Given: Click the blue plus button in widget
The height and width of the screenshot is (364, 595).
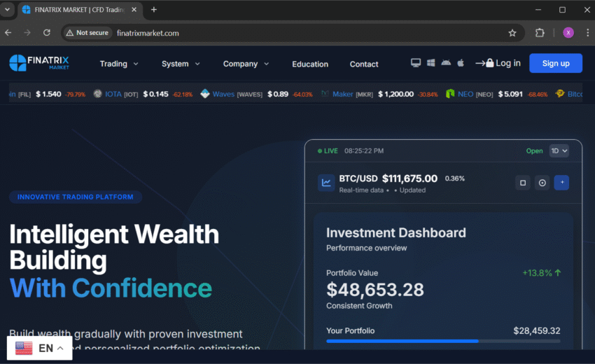Looking at the screenshot, I should pyautogui.click(x=561, y=183).
